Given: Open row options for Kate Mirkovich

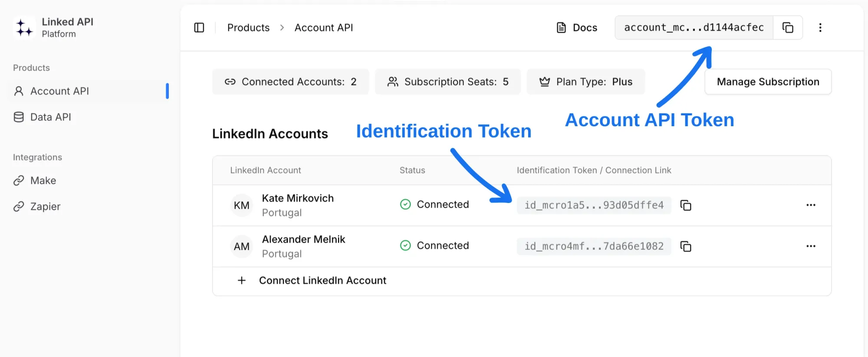Looking at the screenshot, I should pyautogui.click(x=811, y=205).
